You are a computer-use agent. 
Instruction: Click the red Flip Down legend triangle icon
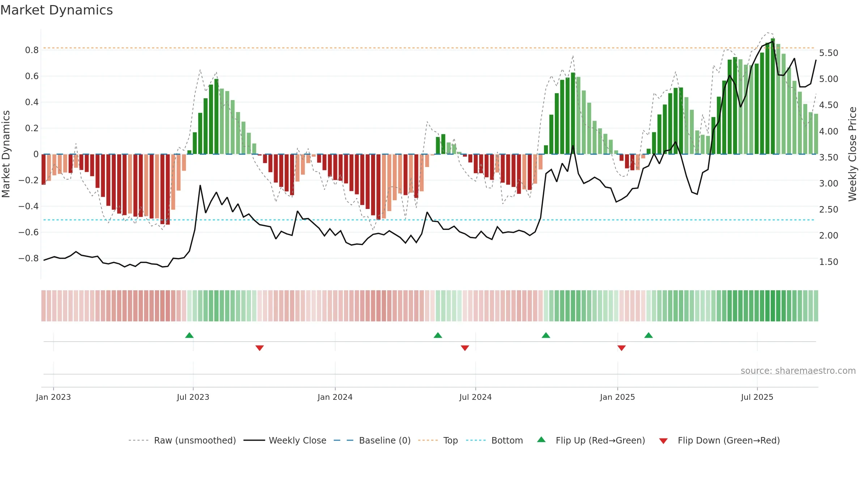click(x=663, y=441)
